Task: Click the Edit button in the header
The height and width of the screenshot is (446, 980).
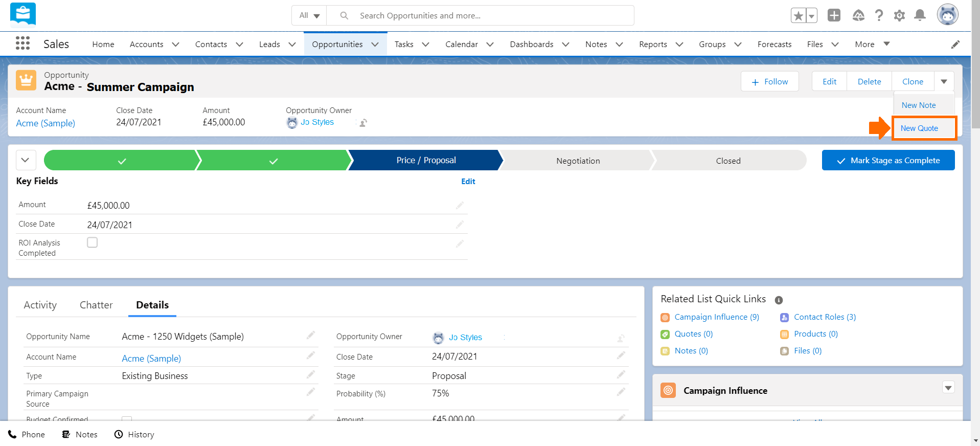Action: coord(829,81)
